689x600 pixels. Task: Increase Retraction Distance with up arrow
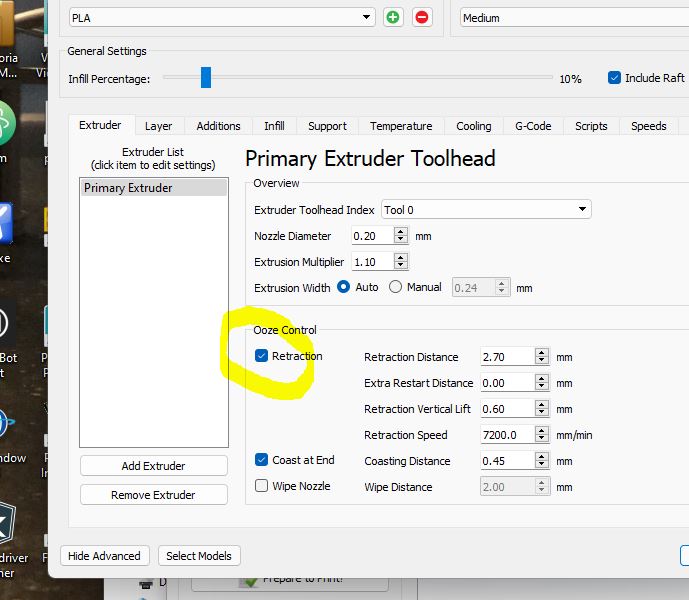click(542, 353)
